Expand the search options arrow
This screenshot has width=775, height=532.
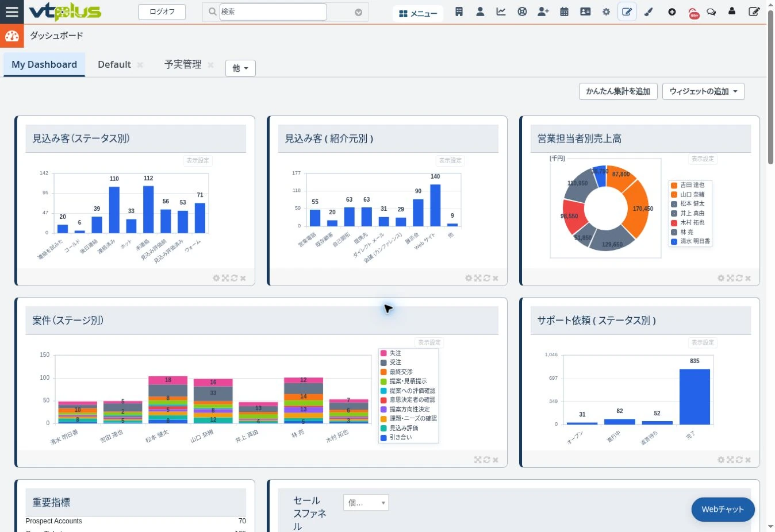coord(358,12)
